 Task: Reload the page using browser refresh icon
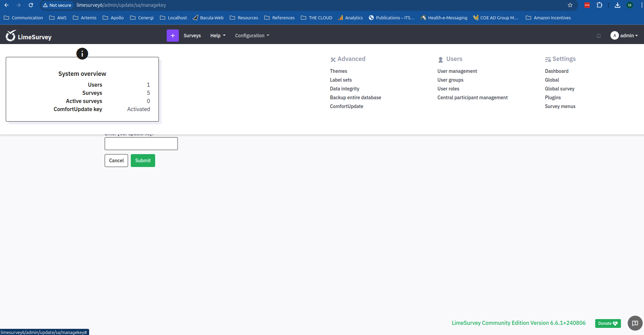click(31, 5)
